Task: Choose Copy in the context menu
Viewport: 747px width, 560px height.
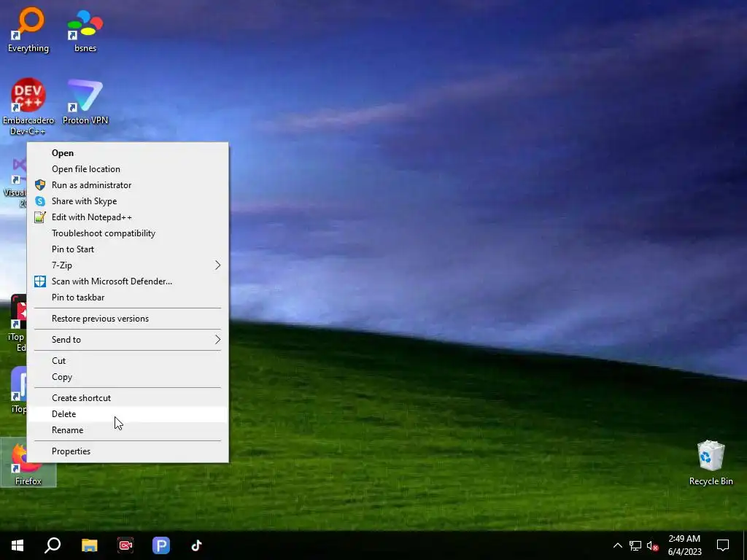Action: pos(128,377)
